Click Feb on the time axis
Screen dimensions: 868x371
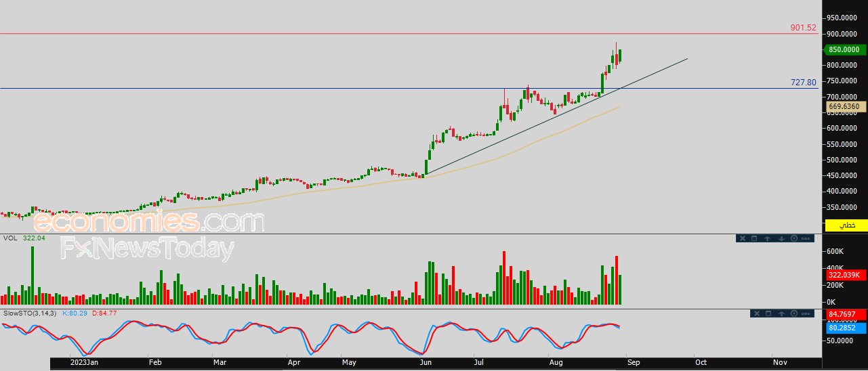click(x=155, y=362)
